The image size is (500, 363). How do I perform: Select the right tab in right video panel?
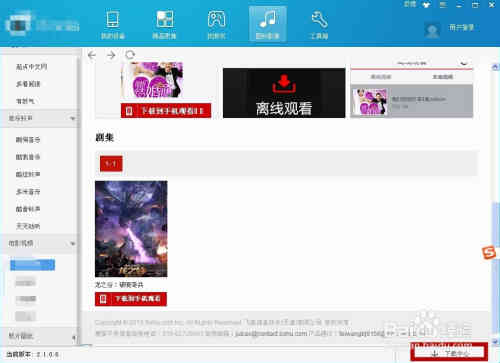click(443, 77)
